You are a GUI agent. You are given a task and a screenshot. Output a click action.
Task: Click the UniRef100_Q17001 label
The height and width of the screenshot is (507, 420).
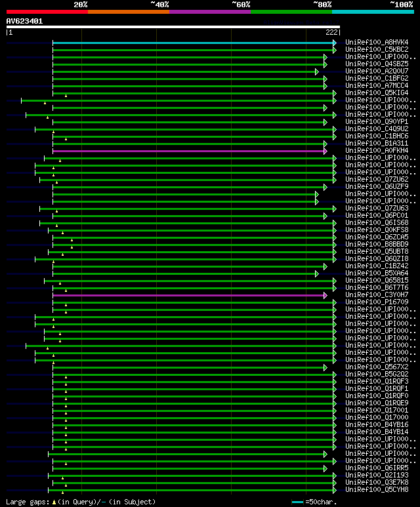click(377, 411)
